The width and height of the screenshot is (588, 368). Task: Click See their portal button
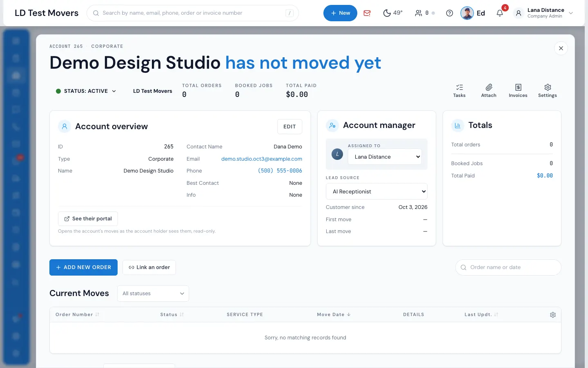[x=88, y=219]
